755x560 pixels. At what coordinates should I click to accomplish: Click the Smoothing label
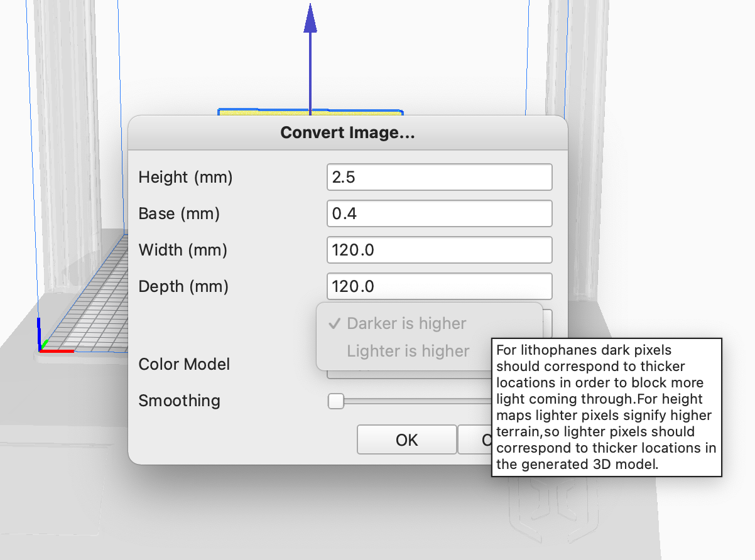pos(179,401)
